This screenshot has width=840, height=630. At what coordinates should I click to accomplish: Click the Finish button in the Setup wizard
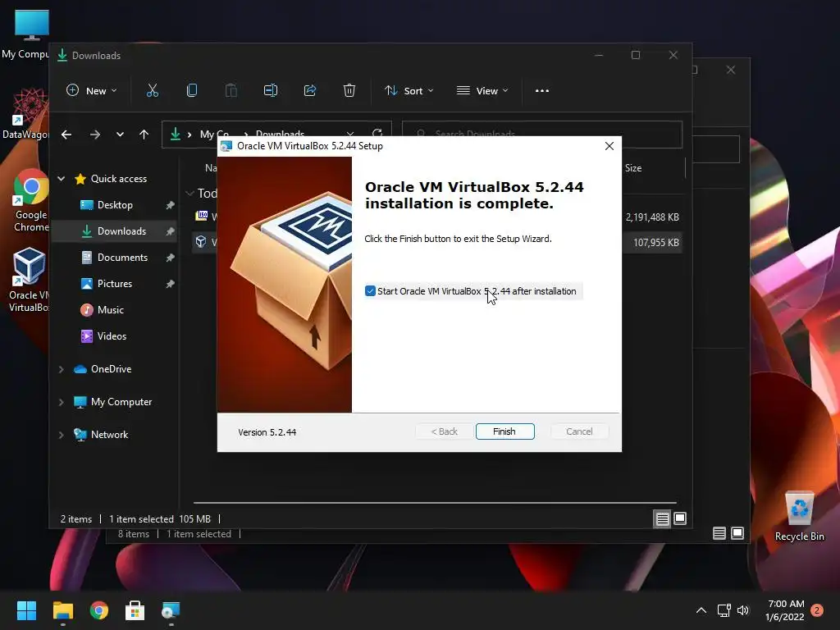click(x=504, y=431)
